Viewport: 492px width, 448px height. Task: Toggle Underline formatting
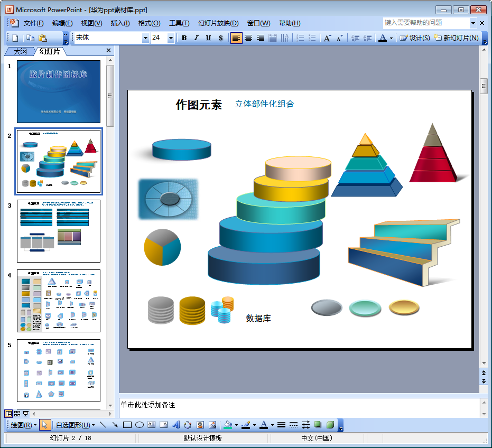pyautogui.click(x=208, y=38)
